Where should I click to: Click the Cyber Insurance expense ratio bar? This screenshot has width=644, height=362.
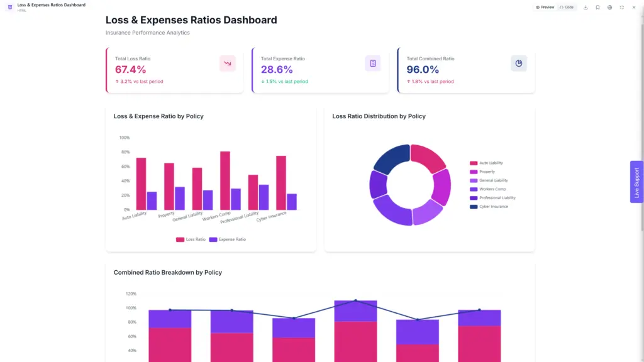(292, 202)
